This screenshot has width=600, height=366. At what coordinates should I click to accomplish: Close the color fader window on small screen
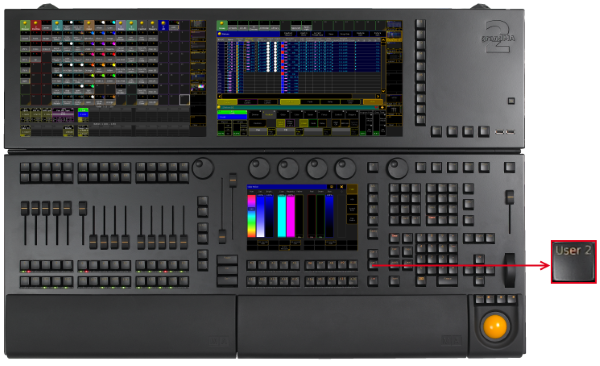coord(341,187)
